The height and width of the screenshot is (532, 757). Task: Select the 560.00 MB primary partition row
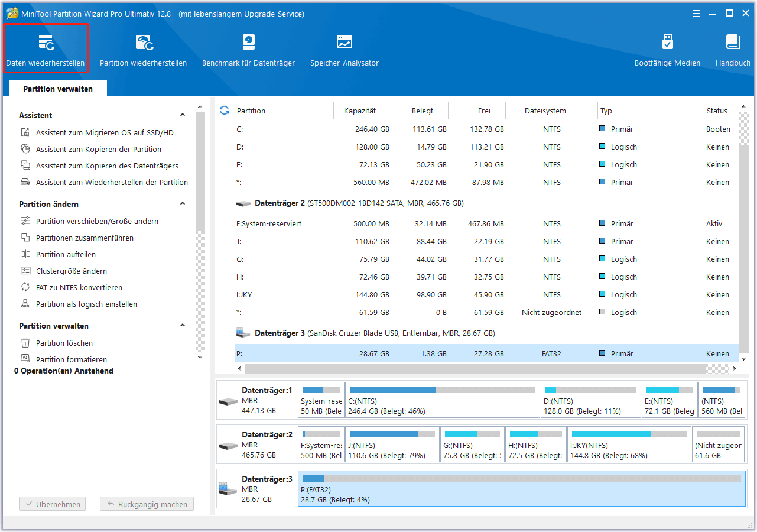pos(486,183)
